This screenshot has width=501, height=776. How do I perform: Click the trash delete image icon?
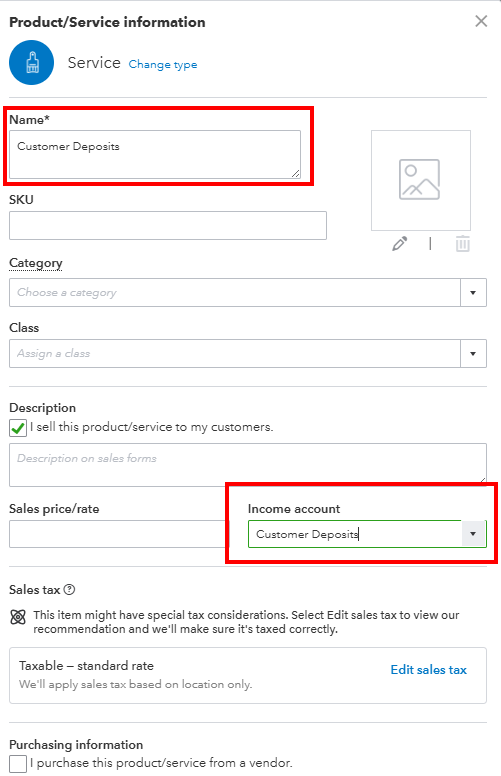click(x=462, y=243)
